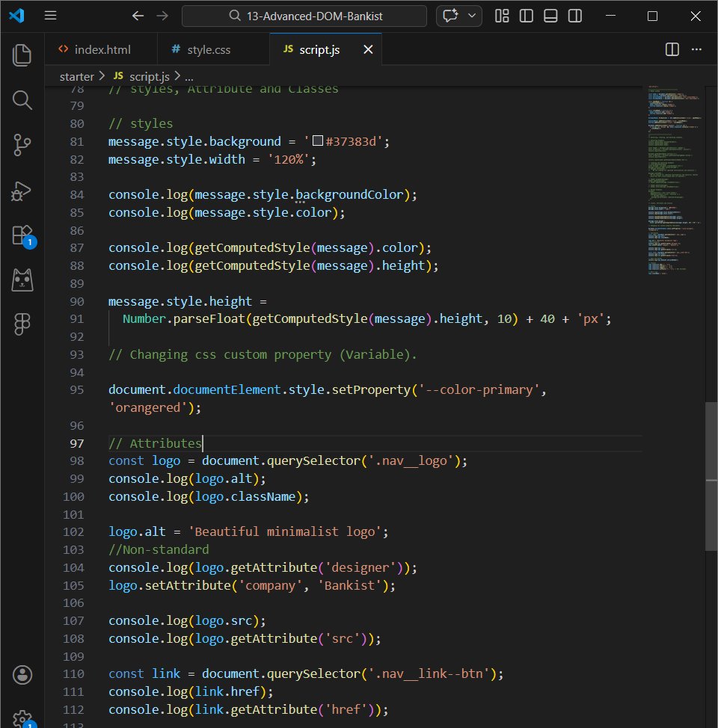Open the Run and Debug view

(x=22, y=191)
